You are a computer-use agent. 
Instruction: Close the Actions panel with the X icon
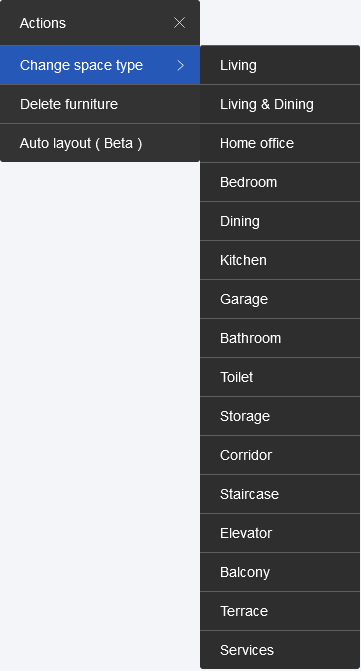179,23
